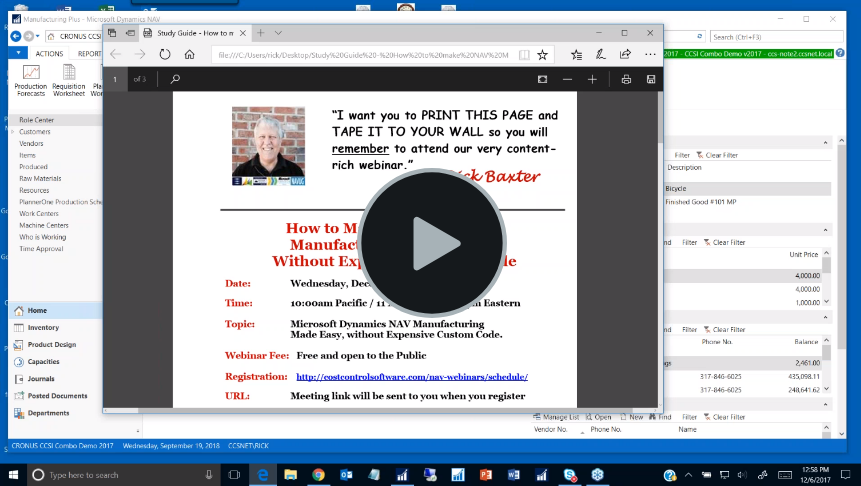Select the Bicycle row
Viewport: 861px width, 486px height.
pos(747,188)
